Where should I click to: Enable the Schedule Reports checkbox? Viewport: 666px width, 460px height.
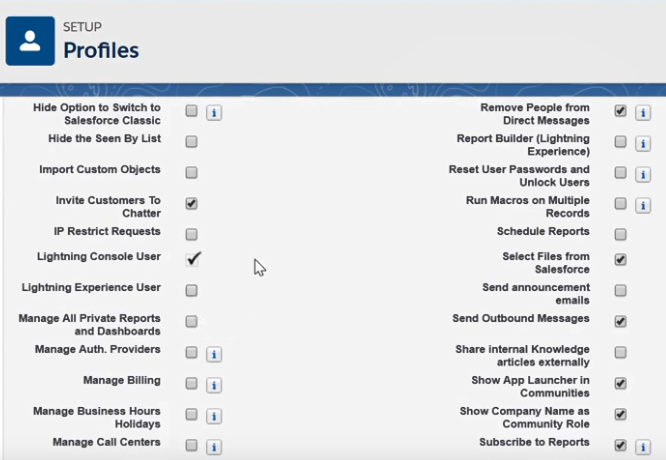621,234
